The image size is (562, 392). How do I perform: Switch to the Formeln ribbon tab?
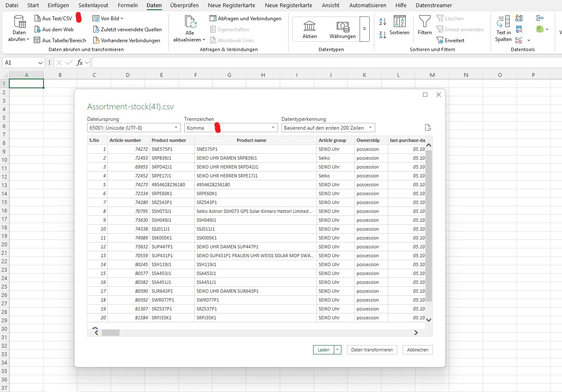click(128, 5)
